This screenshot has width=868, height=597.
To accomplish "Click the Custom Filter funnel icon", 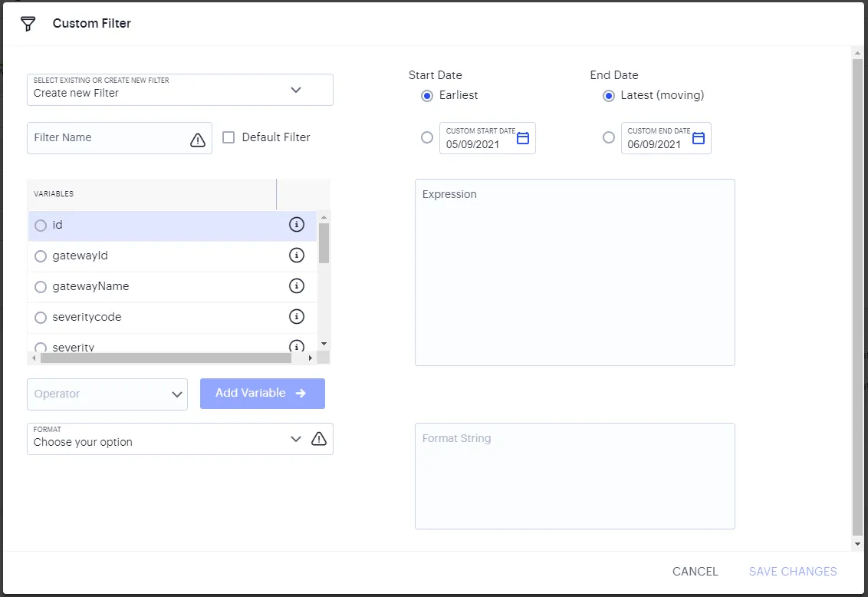I will [x=28, y=23].
